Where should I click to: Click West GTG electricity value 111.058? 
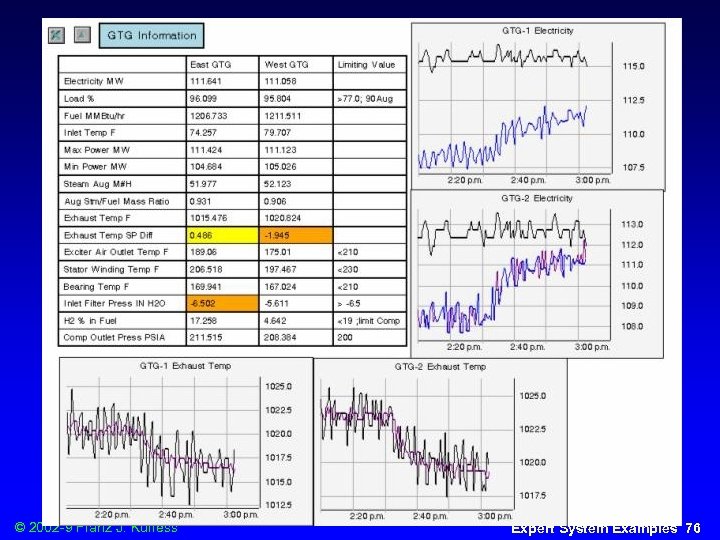[280, 81]
